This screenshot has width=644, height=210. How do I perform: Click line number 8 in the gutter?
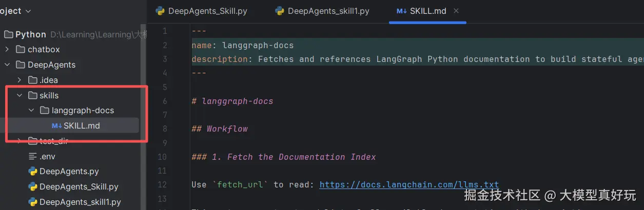tap(164, 129)
